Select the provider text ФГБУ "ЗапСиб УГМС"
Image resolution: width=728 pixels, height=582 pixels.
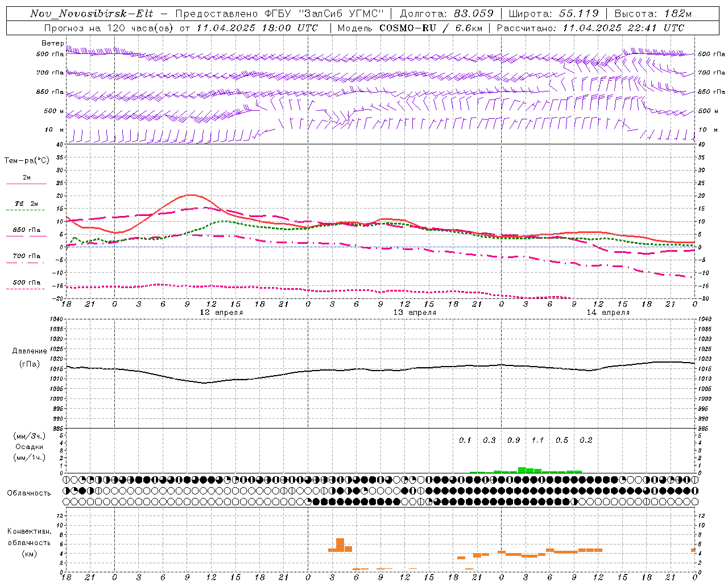click(x=325, y=14)
